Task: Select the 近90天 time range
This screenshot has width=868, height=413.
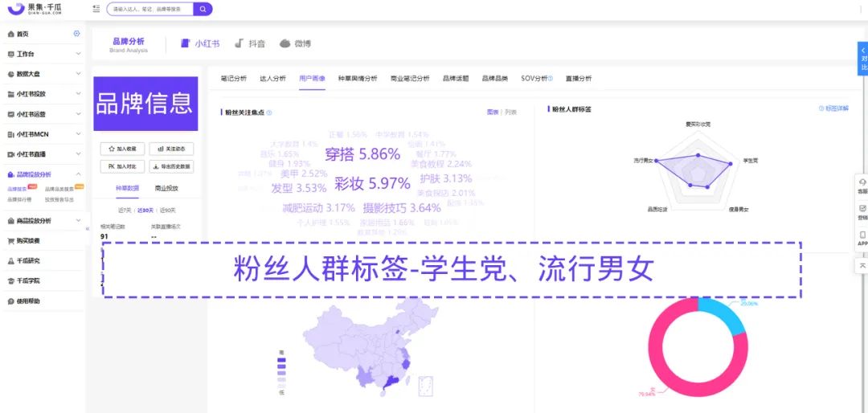Action: (x=166, y=211)
